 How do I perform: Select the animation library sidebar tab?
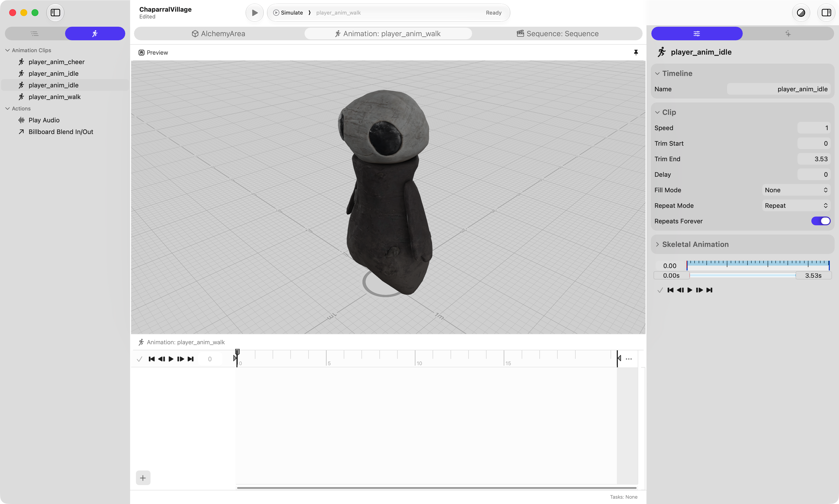click(x=95, y=33)
